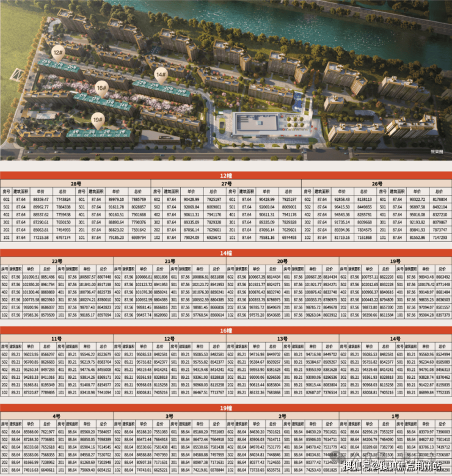
Task: Click the 12# building map pin
Action: coord(58,52)
